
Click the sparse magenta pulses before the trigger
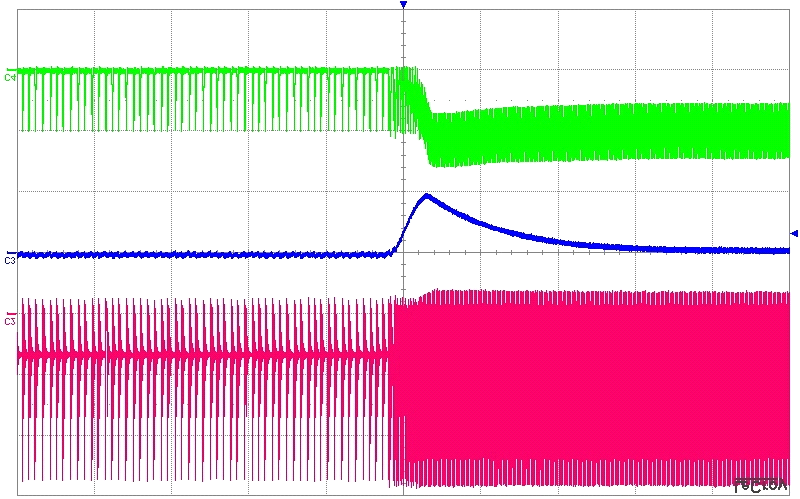tap(200, 380)
